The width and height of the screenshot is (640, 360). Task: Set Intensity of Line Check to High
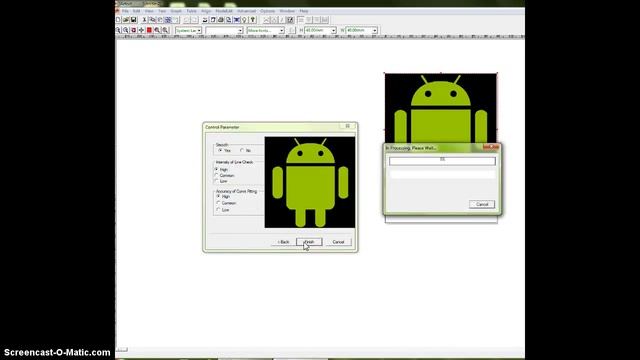pos(217,169)
